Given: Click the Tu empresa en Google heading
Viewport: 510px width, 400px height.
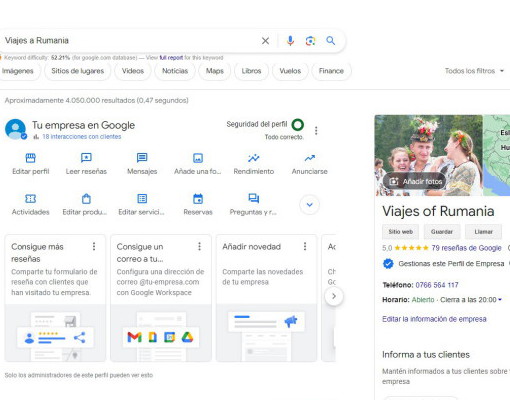Looking at the screenshot, I should 83,125.
